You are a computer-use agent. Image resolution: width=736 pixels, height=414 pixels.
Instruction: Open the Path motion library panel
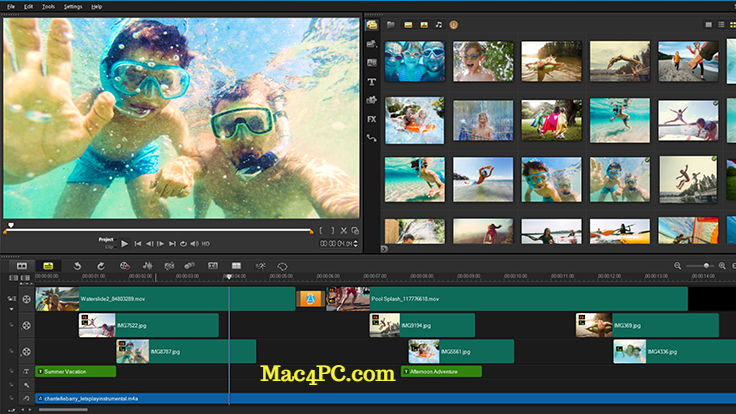(372, 138)
